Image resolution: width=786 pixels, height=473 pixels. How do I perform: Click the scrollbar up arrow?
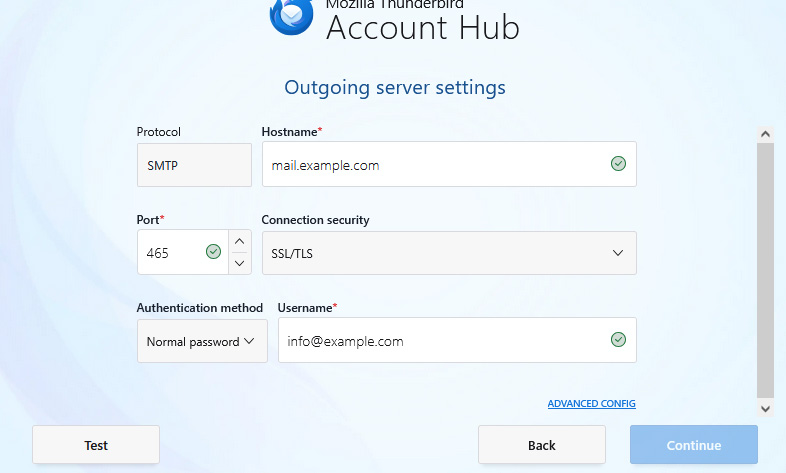click(x=765, y=133)
